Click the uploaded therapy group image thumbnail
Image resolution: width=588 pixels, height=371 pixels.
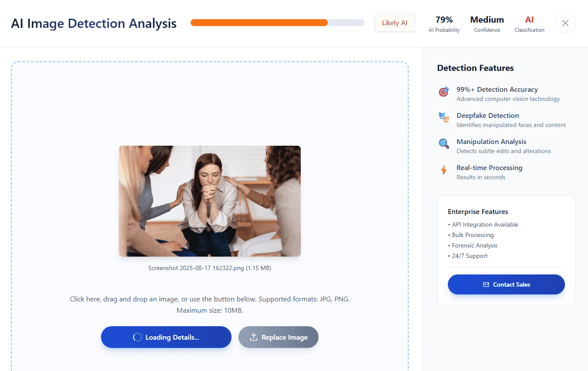210,201
